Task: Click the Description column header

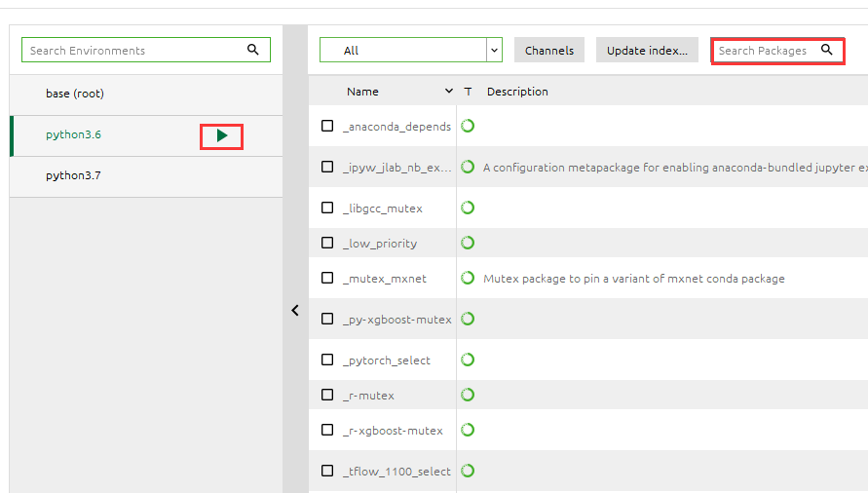Action: click(517, 92)
